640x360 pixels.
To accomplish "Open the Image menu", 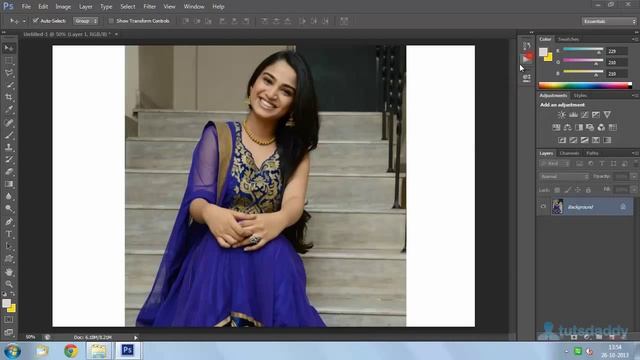I will pos(63,7).
